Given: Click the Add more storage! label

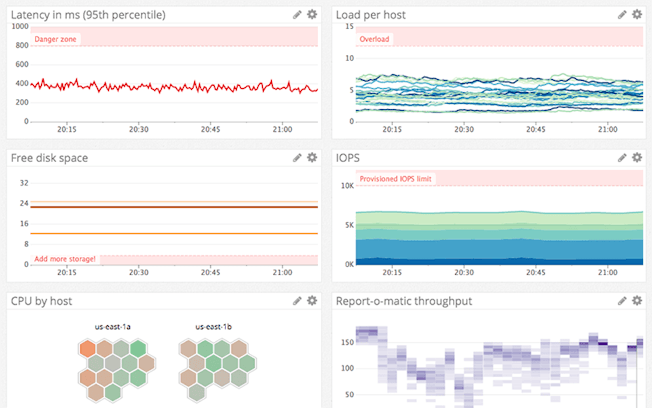Looking at the screenshot, I should pyautogui.click(x=65, y=259).
